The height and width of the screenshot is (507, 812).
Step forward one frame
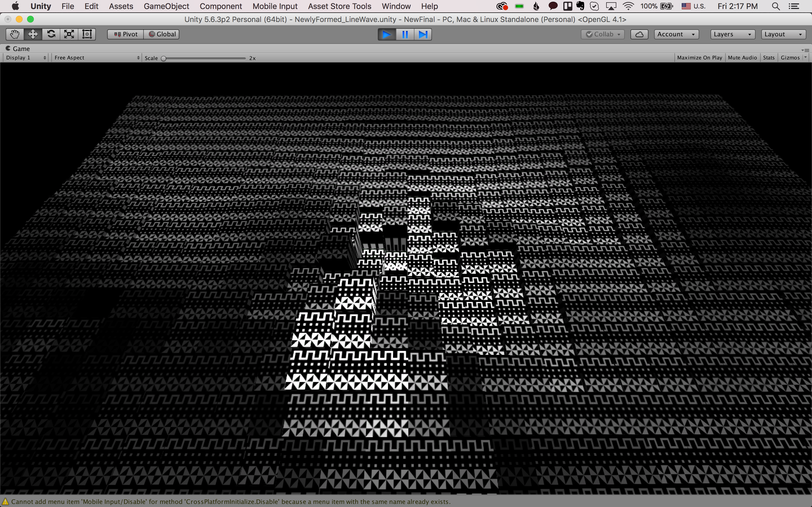[x=423, y=35]
